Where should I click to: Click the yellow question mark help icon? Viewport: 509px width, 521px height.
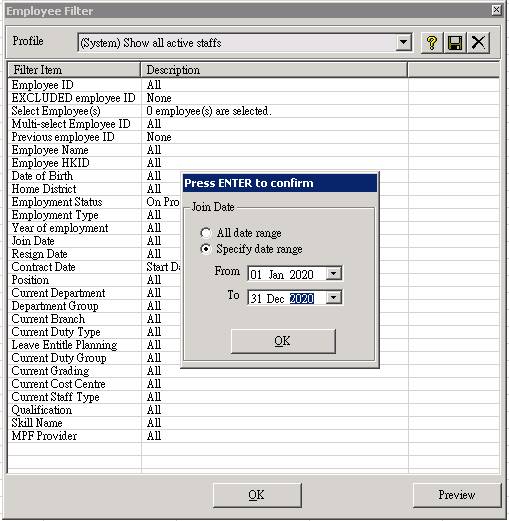point(432,43)
